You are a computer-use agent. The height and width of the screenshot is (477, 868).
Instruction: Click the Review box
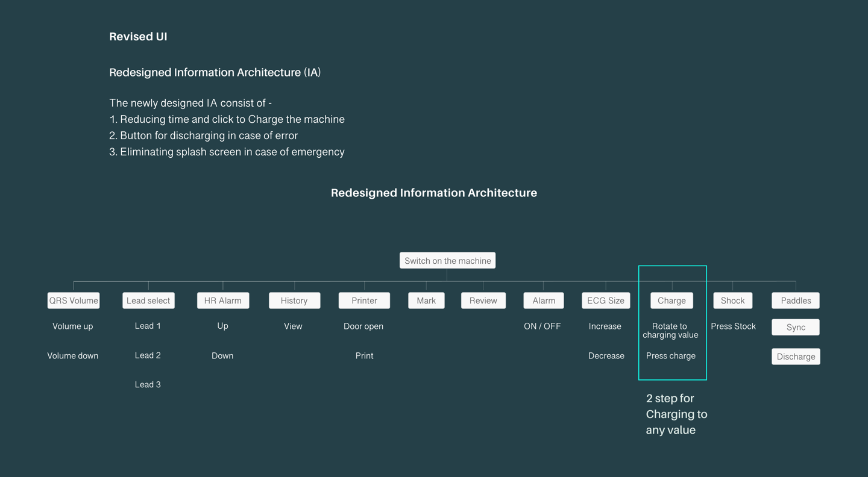pos(483,301)
